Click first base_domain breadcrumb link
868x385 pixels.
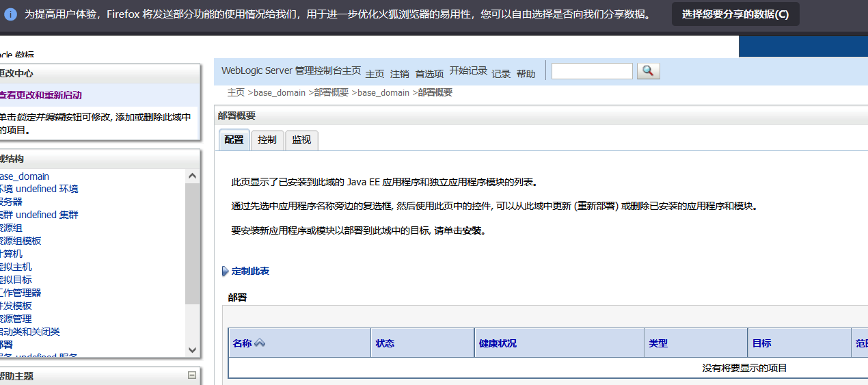click(280, 92)
